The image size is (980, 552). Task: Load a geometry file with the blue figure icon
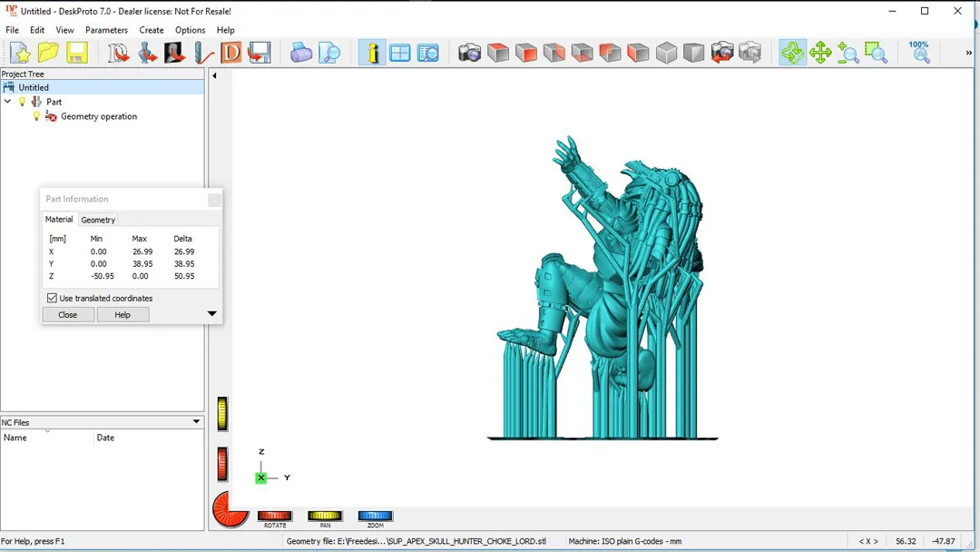click(148, 53)
